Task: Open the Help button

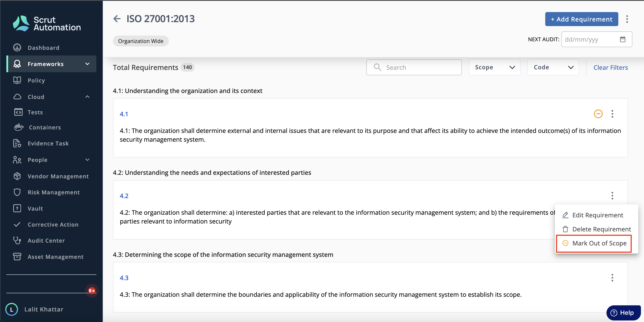Action: 624,313
